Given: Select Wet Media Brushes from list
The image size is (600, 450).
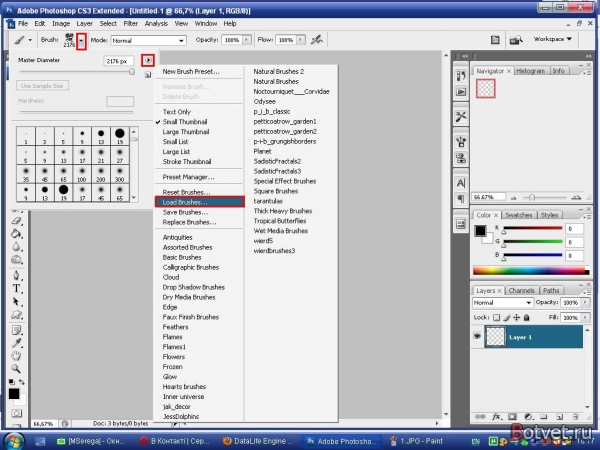Looking at the screenshot, I should coord(280,231).
